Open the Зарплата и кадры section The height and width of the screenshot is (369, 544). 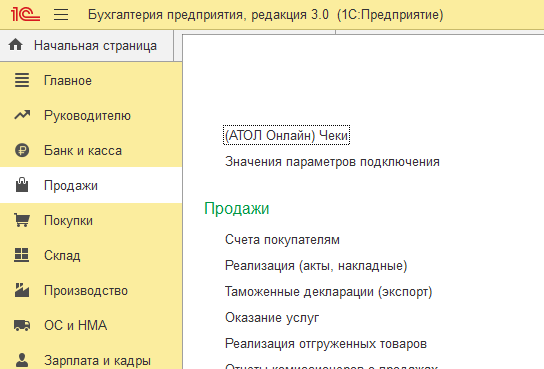pyautogui.click(x=91, y=360)
